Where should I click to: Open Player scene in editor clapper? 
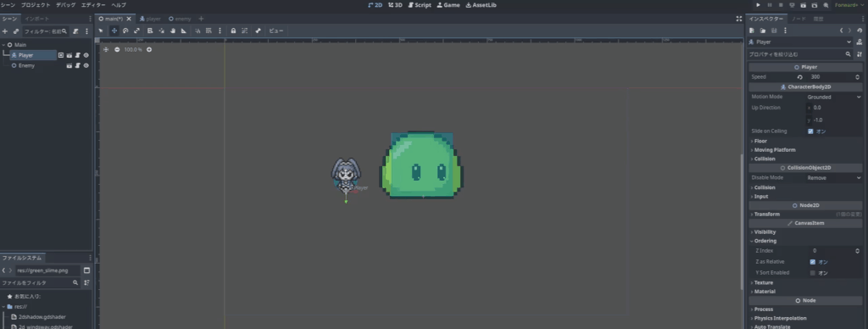tap(70, 55)
